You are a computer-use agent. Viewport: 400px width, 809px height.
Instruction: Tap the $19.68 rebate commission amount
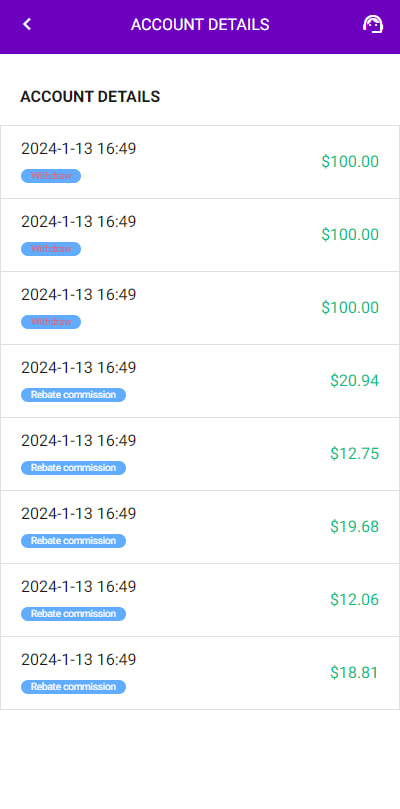click(354, 527)
